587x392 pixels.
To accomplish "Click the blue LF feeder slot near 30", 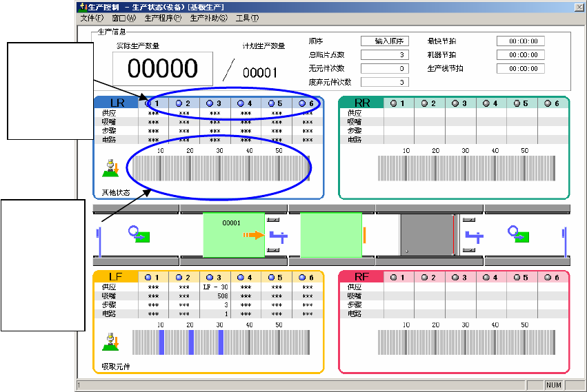I will point(221,342).
